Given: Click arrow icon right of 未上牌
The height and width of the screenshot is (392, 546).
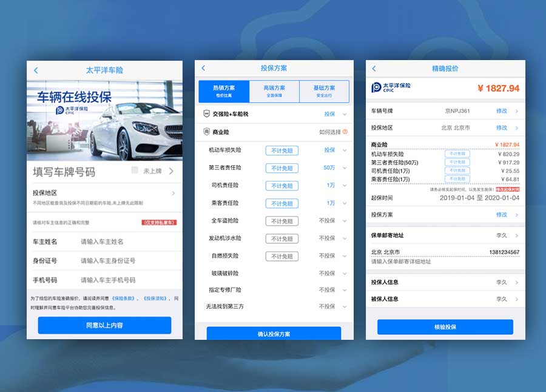Looking at the screenshot, I should tap(171, 172).
